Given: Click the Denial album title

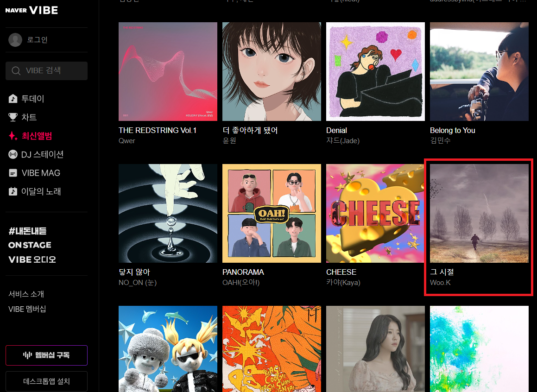Looking at the screenshot, I should point(337,131).
